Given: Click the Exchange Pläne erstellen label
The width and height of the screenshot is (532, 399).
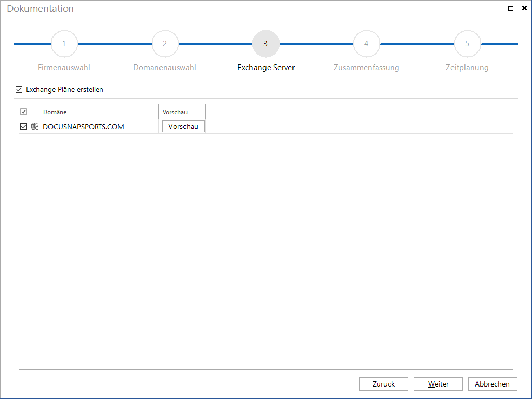Looking at the screenshot, I should click(65, 89).
